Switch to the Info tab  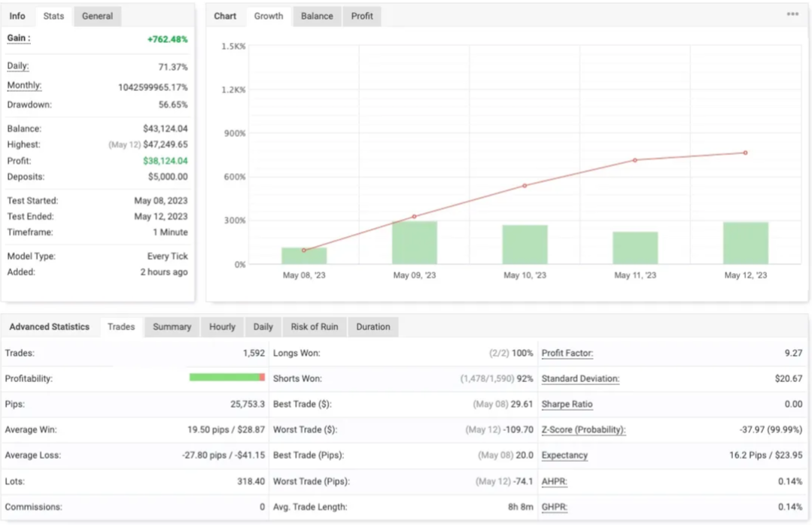(x=17, y=15)
